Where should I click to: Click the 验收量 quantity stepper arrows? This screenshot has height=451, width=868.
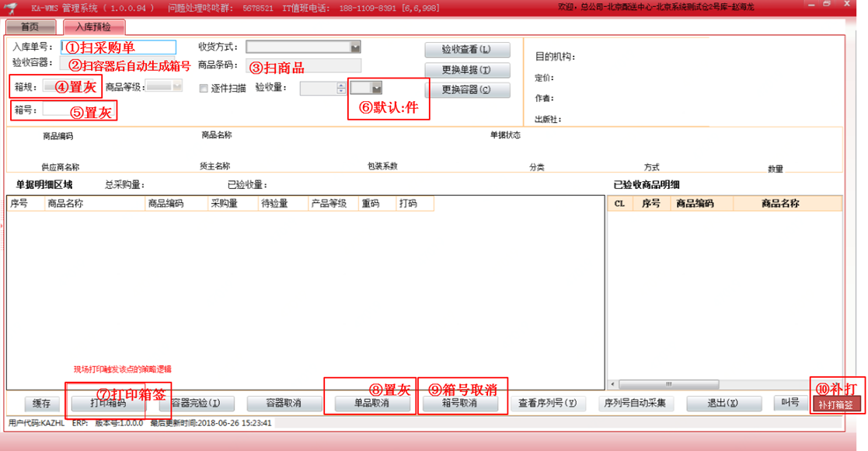point(341,88)
